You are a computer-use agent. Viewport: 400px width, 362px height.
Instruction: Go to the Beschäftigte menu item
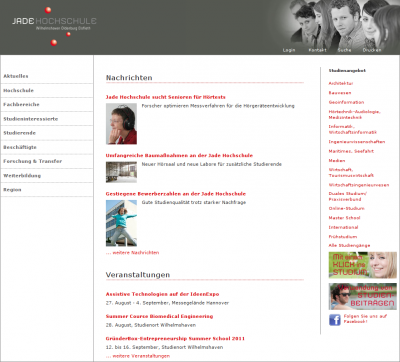point(20,147)
